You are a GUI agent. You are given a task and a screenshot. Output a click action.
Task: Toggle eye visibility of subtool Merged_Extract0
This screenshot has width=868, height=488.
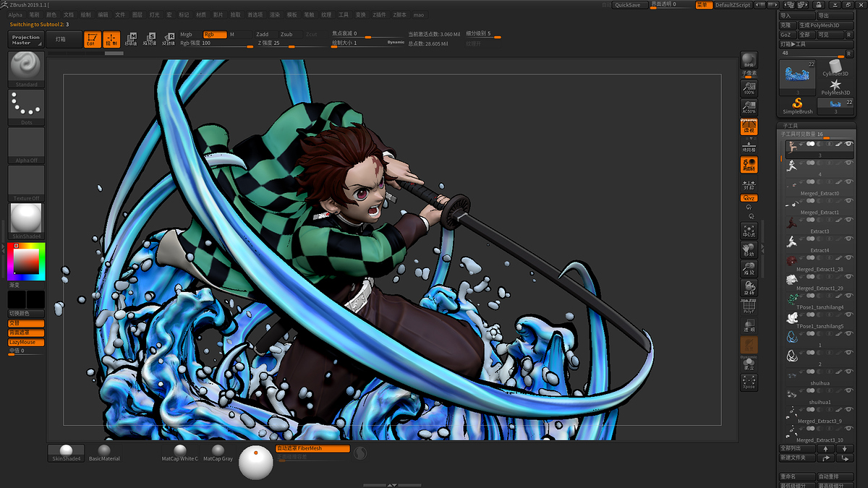[848, 182]
